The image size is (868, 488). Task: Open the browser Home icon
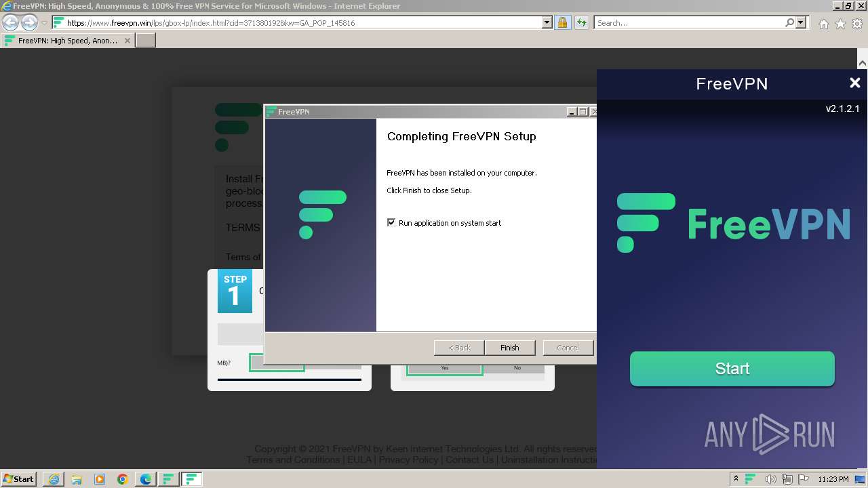[x=823, y=24]
